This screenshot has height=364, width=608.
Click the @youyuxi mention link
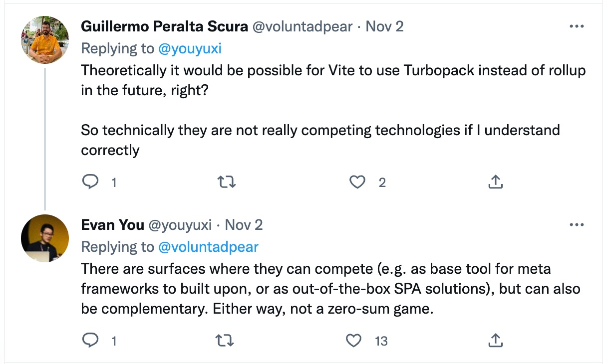click(x=190, y=48)
